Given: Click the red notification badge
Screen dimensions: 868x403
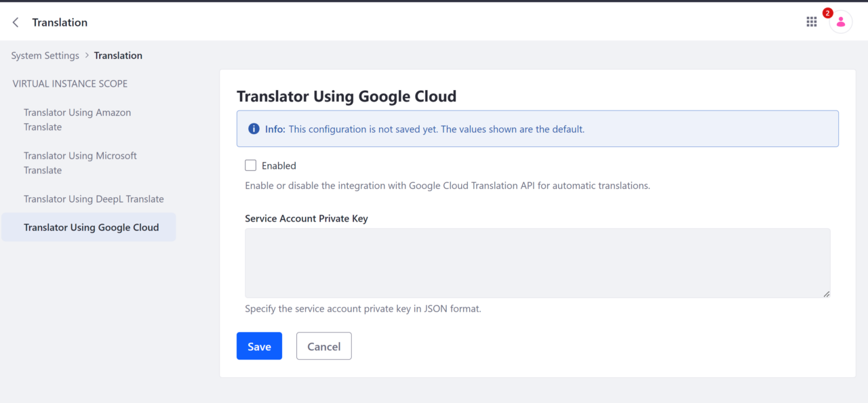Looking at the screenshot, I should [x=827, y=13].
